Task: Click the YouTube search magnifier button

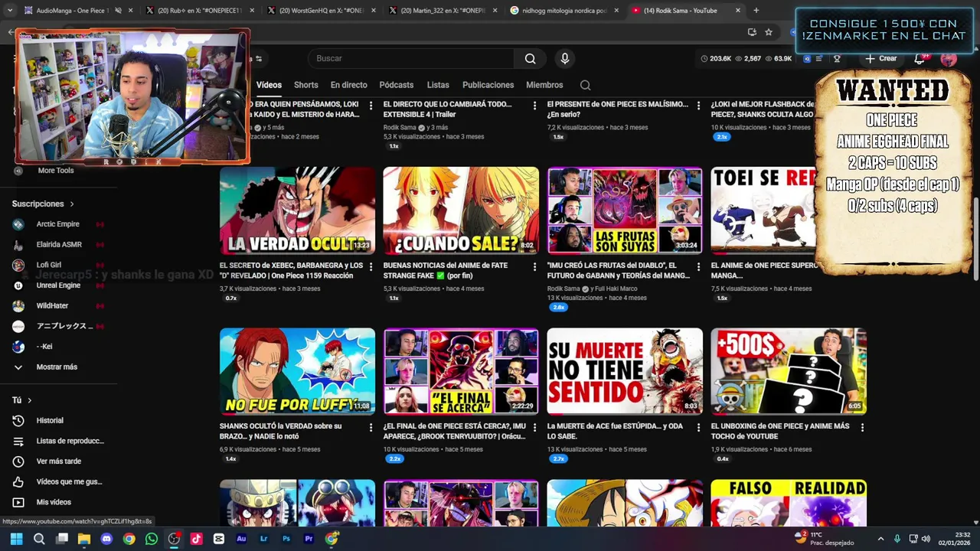Action: click(x=530, y=58)
